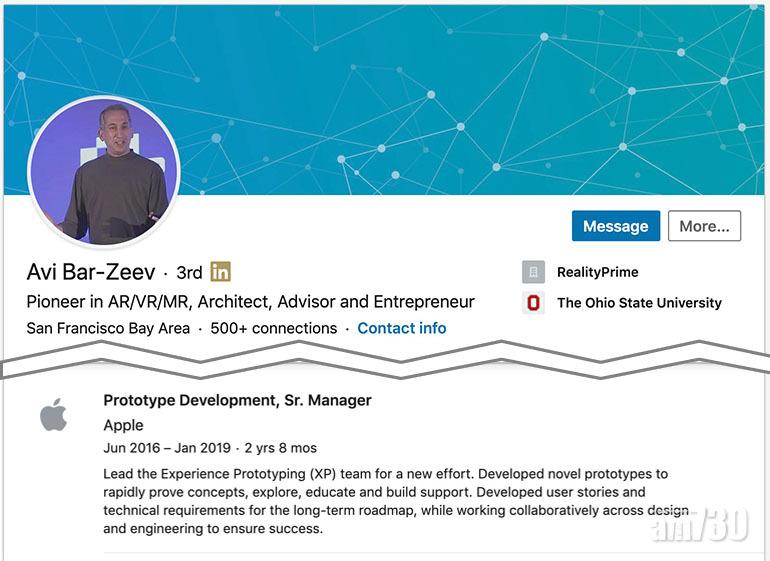Click the Experience Prototyping job description paragraph
Viewport: 770px width, 561px height.
[390, 501]
